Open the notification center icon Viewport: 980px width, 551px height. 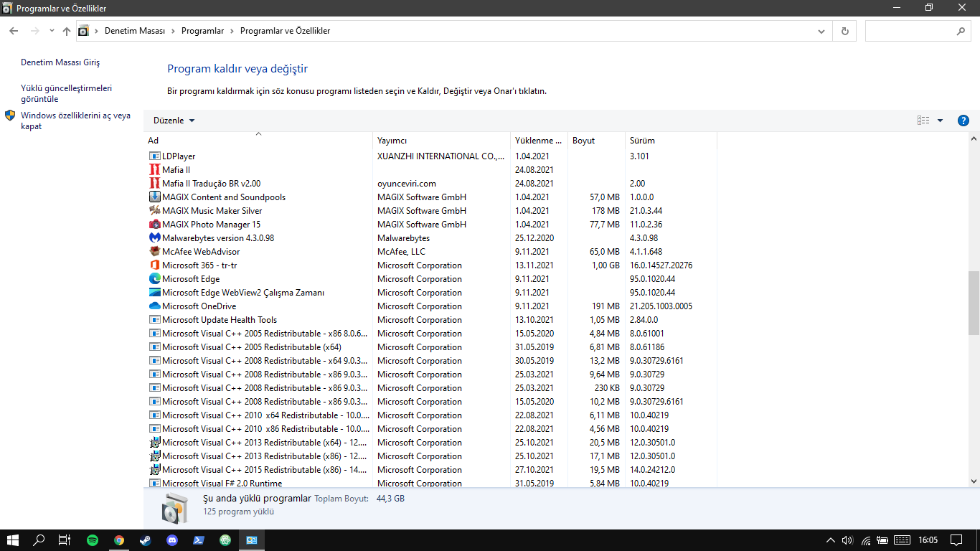tap(956, 540)
